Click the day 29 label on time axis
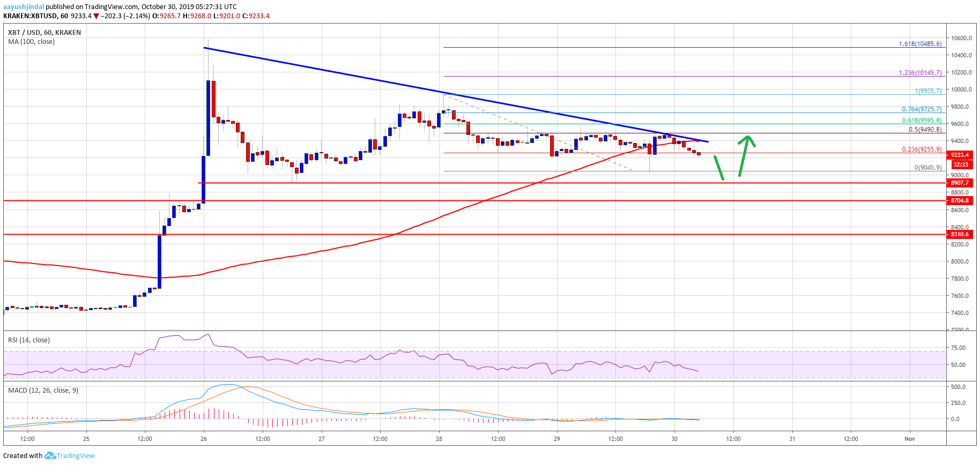 tap(557, 439)
